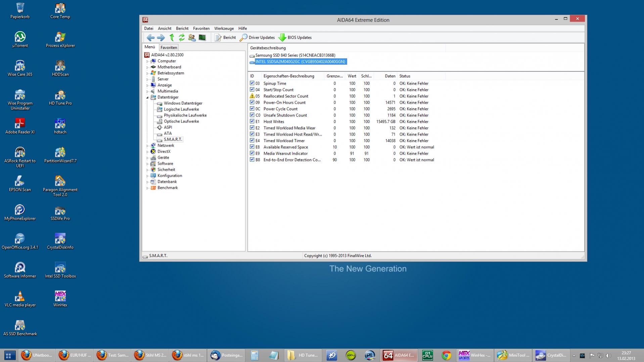Open HDDScan desktop icon

click(60, 68)
